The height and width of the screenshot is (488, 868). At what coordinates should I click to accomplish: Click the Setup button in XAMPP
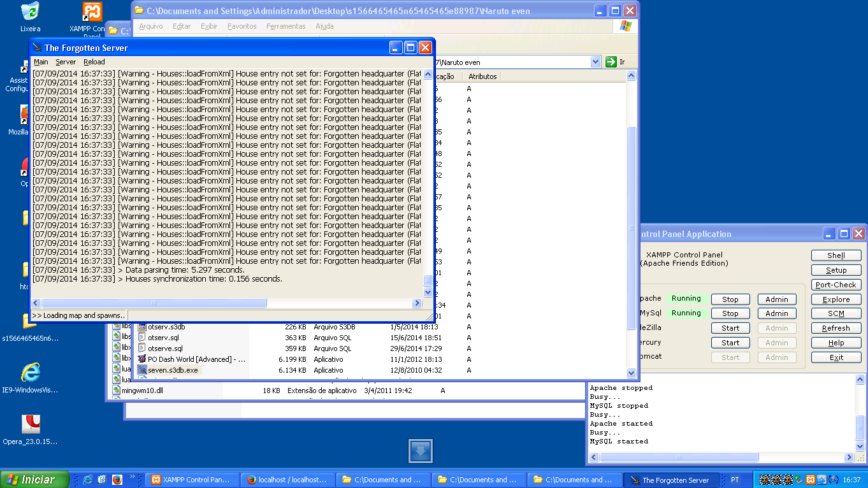point(836,270)
